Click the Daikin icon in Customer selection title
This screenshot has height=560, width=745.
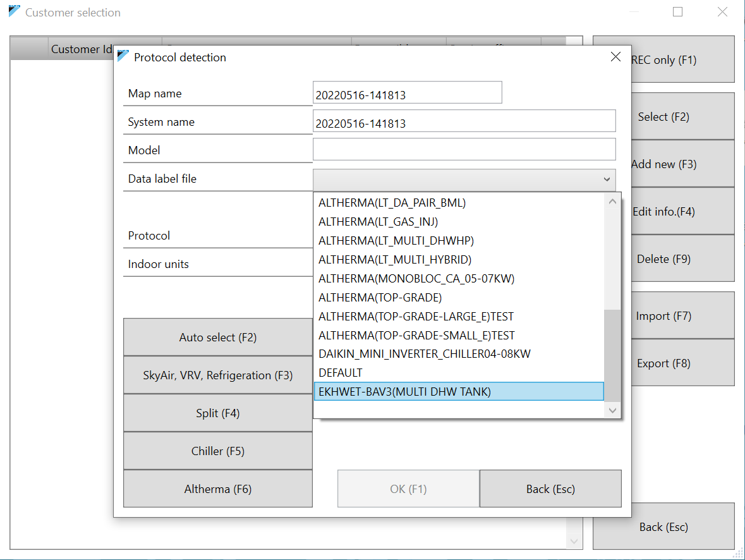[15, 11]
